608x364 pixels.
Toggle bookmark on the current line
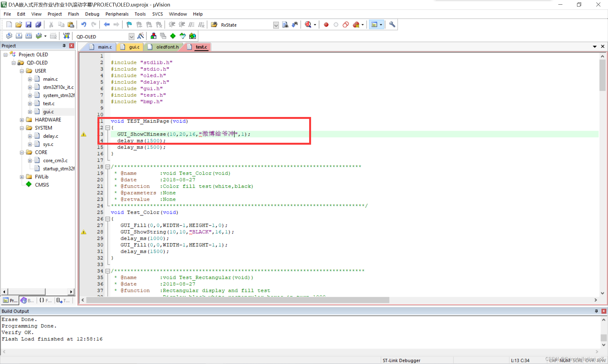[x=129, y=25]
